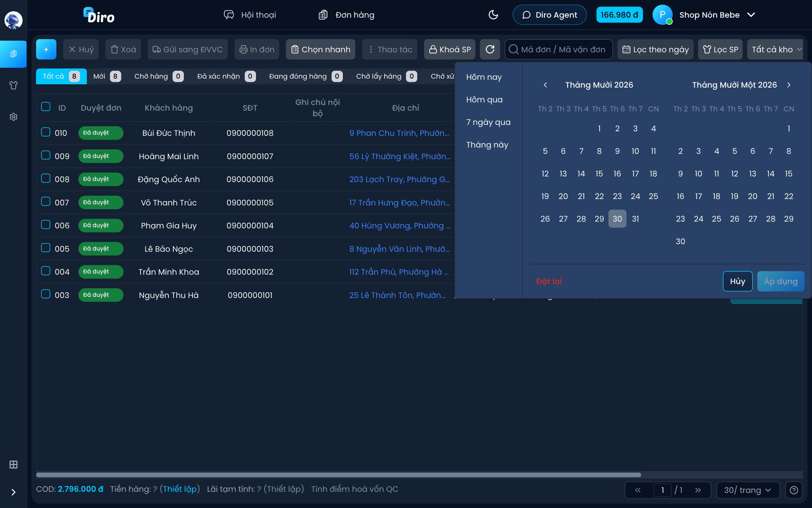Check the box for order 010
The height and width of the screenshot is (508, 812).
45,132
